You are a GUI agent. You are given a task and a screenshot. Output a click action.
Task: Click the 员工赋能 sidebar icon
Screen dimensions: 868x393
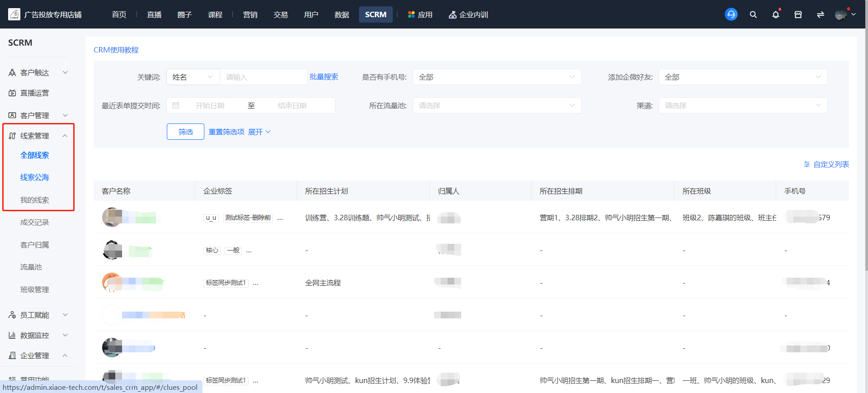12,315
